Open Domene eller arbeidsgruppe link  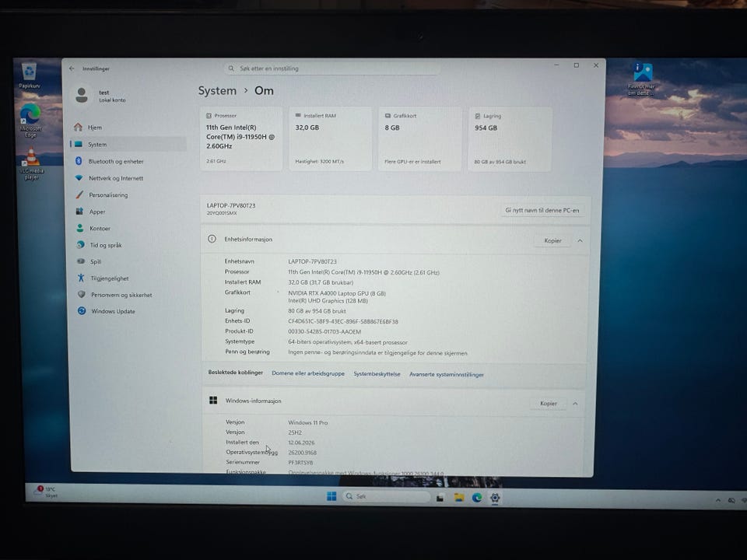point(308,373)
